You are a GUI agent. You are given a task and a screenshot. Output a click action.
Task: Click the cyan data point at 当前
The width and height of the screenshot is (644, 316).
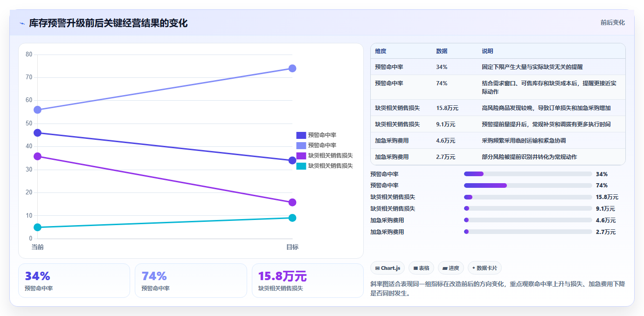(38, 227)
